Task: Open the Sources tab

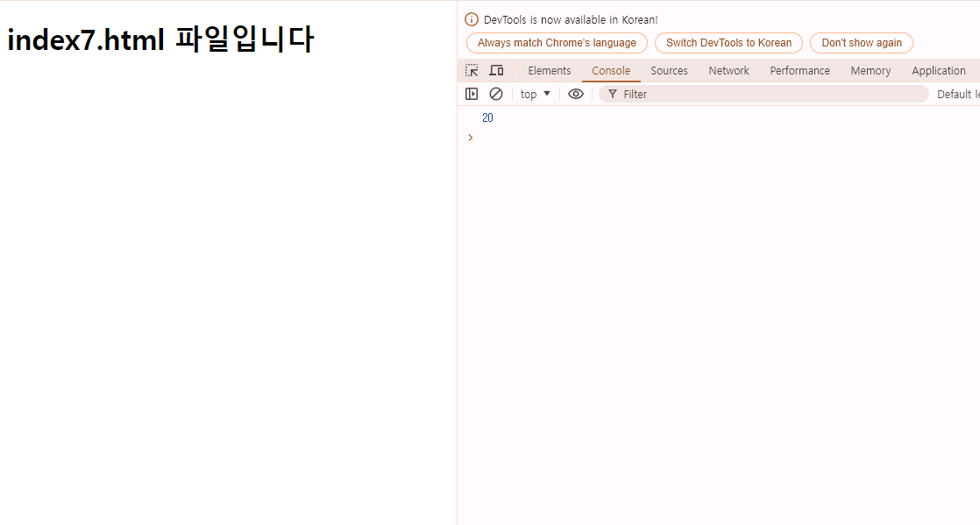Action: click(669, 71)
